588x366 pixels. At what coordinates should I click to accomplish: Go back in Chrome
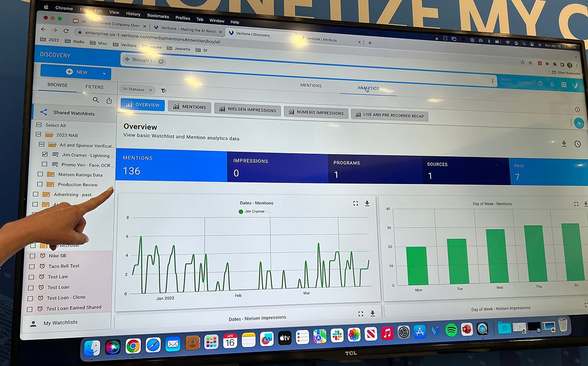coord(43,29)
